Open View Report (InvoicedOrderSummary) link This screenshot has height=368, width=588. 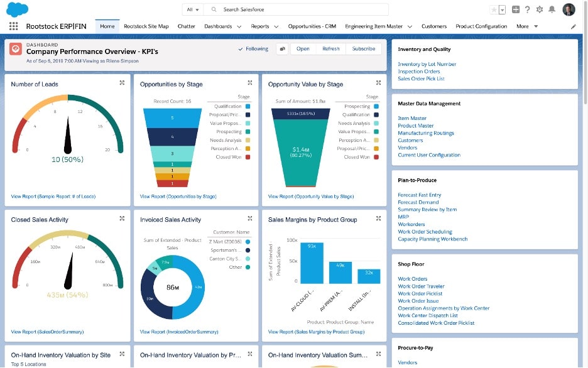tap(179, 332)
